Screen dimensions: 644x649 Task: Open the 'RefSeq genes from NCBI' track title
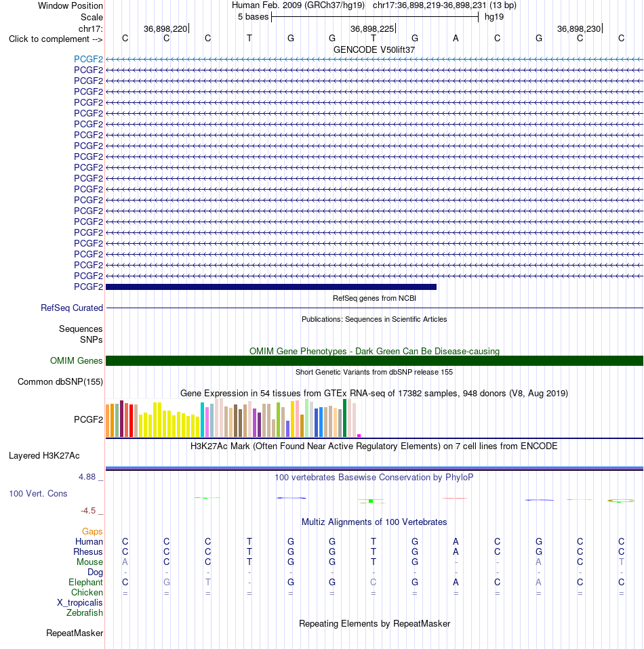[374, 299]
